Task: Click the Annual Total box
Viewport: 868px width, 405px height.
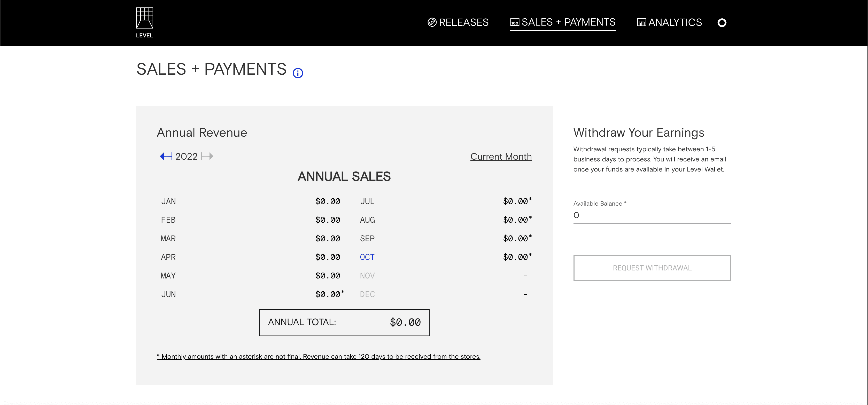Action: coord(344,322)
